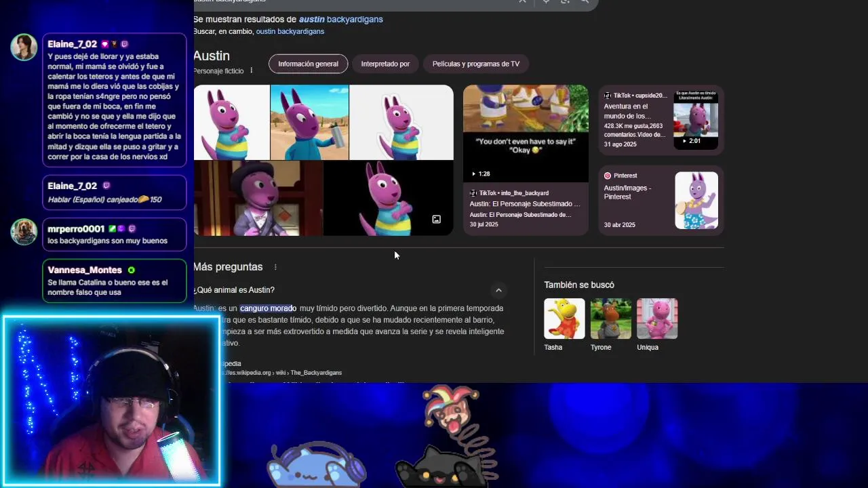Click the blue headphone cat sticker
868x488 pixels.
pos(317,464)
